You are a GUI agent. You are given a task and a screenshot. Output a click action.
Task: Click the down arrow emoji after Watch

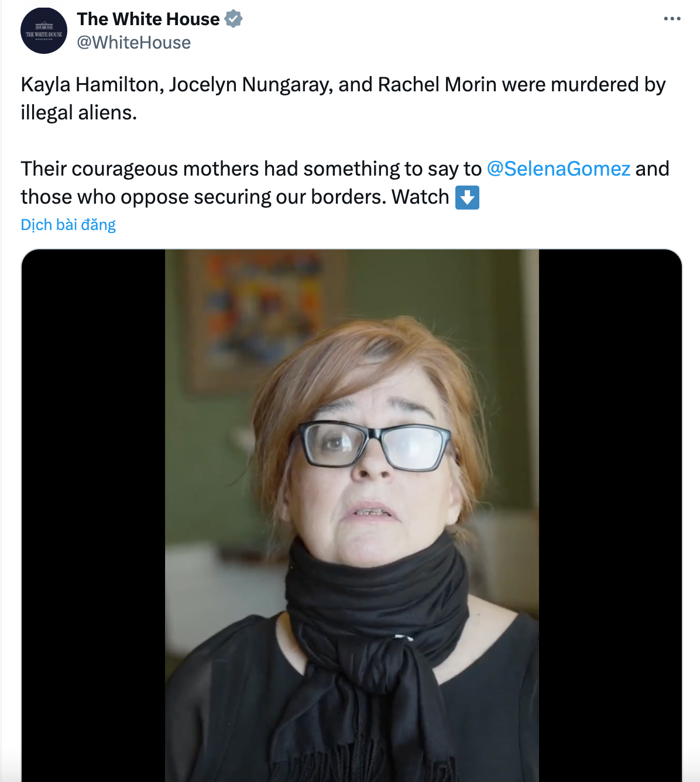(x=467, y=197)
